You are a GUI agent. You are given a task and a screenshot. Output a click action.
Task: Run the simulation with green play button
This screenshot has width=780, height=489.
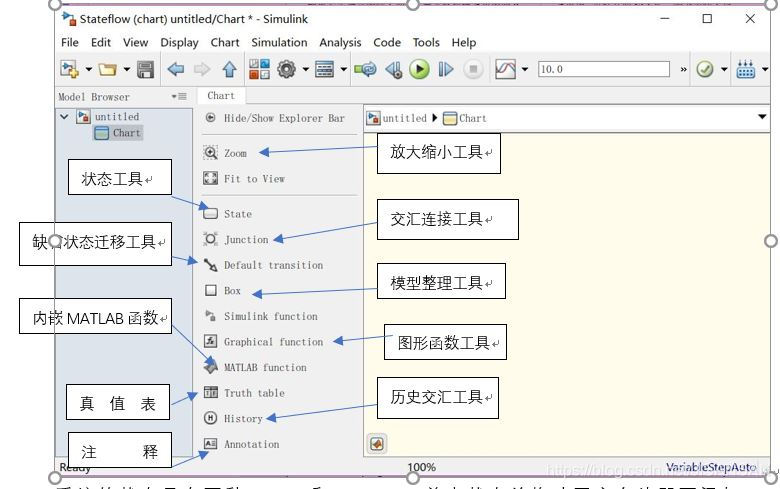tap(419, 69)
